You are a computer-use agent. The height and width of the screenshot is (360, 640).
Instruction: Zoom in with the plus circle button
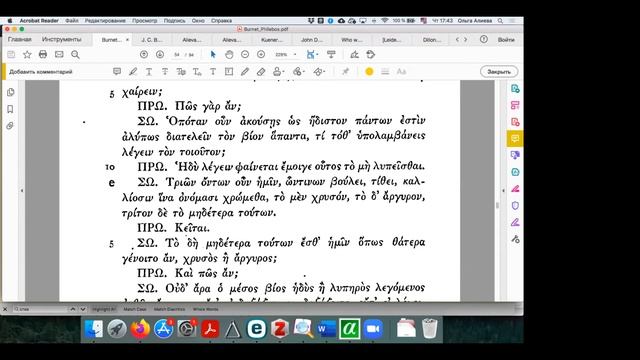pyautogui.click(x=261, y=54)
